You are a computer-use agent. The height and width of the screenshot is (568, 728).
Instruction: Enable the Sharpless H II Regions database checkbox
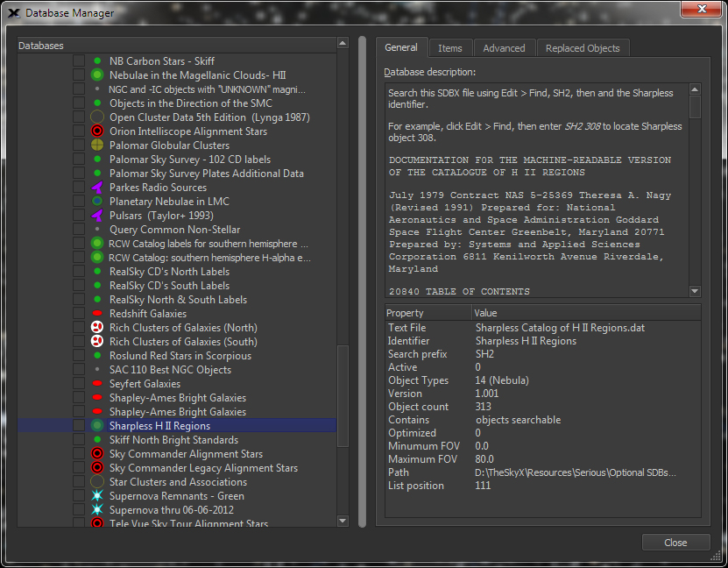coord(79,425)
